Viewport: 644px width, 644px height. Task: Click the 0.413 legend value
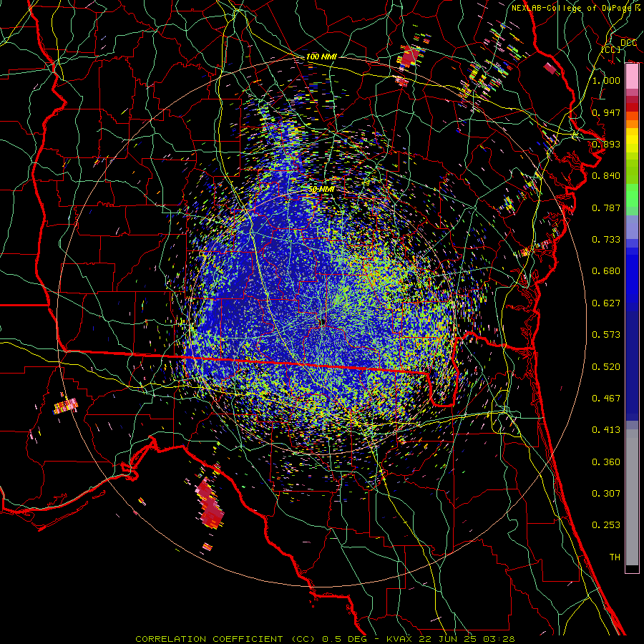[606, 430]
